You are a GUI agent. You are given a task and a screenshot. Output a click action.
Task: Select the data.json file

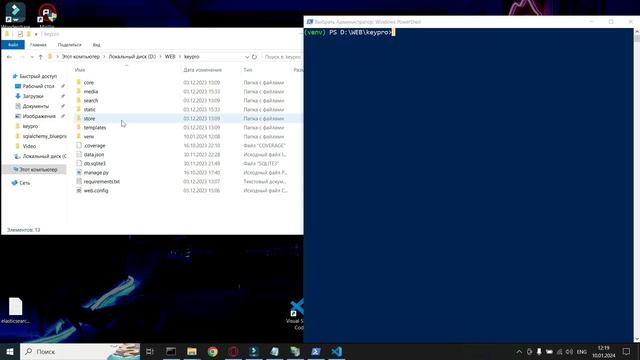(93, 154)
